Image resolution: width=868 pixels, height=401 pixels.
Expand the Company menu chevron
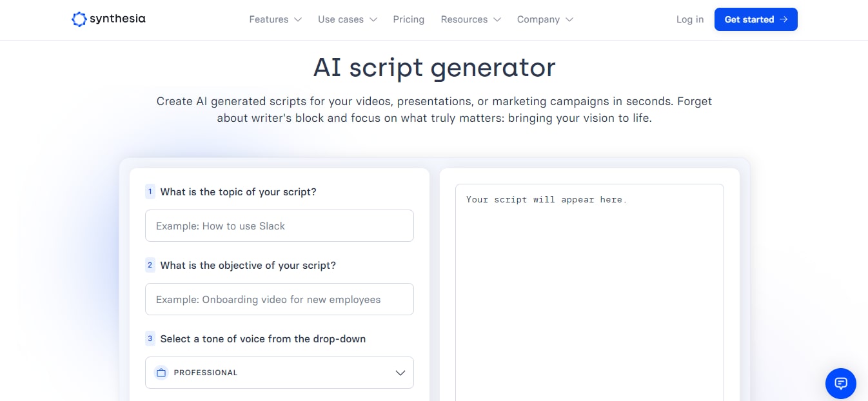click(x=569, y=19)
